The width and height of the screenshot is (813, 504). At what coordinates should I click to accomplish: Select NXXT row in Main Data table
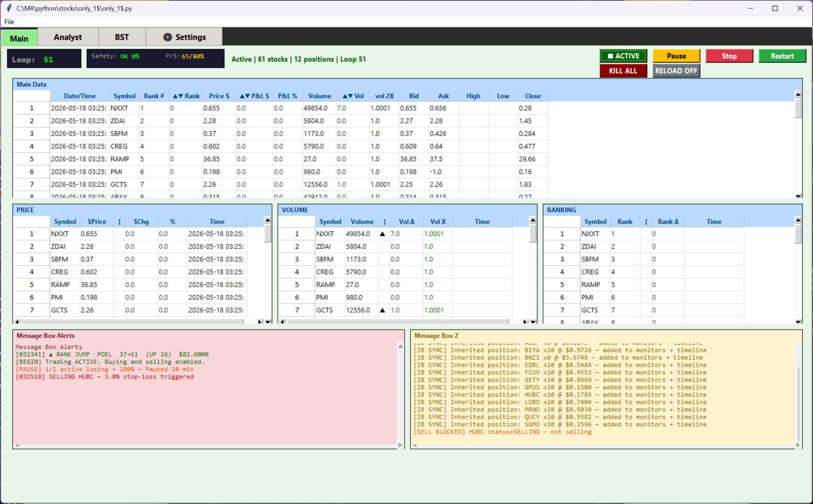tap(280, 108)
